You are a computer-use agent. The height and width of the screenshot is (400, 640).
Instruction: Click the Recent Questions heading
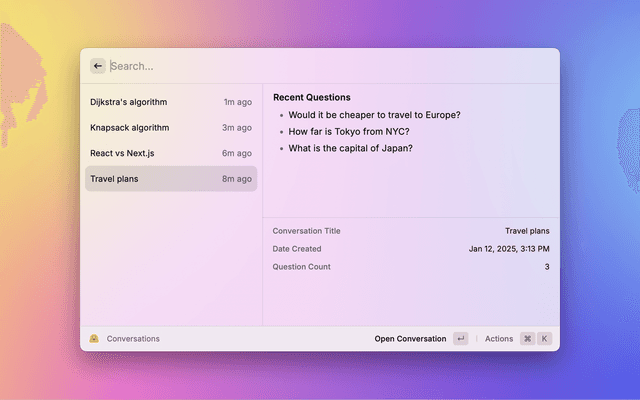[311, 98]
